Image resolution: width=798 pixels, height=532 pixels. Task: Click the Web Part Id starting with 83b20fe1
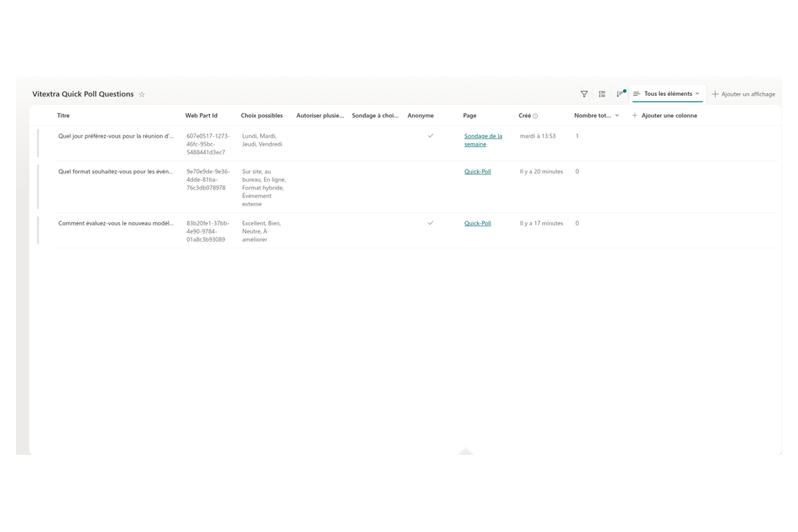[x=208, y=231]
